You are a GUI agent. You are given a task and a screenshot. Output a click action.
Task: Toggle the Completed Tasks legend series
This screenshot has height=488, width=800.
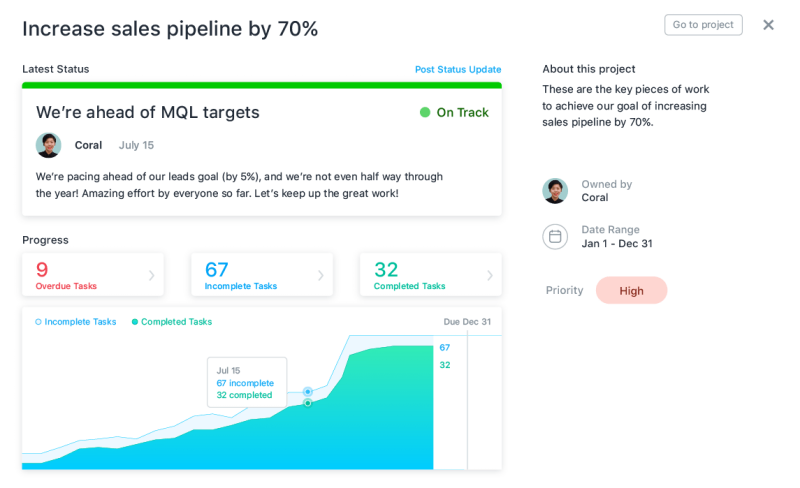click(172, 322)
